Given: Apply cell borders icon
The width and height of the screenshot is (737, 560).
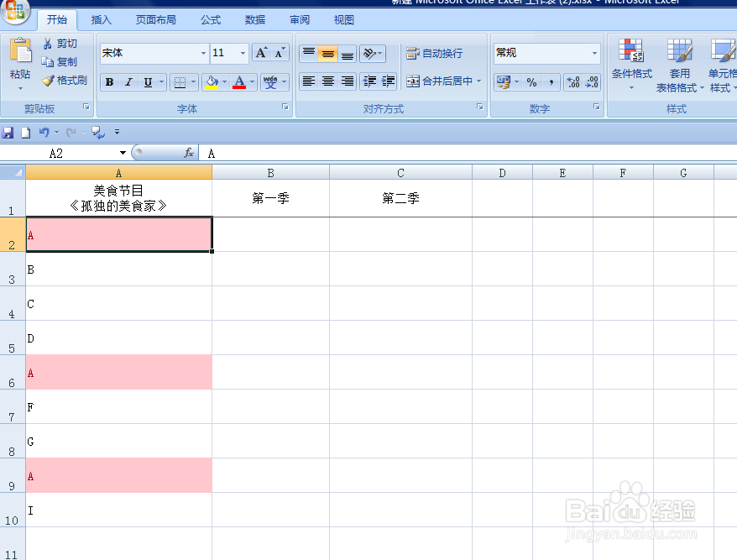Looking at the screenshot, I should pyautogui.click(x=180, y=82).
